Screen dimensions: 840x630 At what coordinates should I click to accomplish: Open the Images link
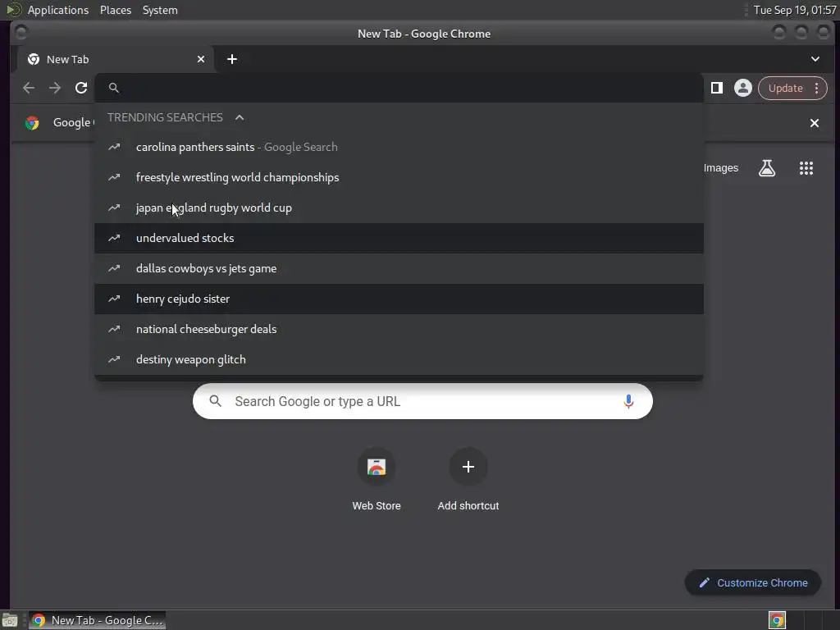click(x=720, y=168)
